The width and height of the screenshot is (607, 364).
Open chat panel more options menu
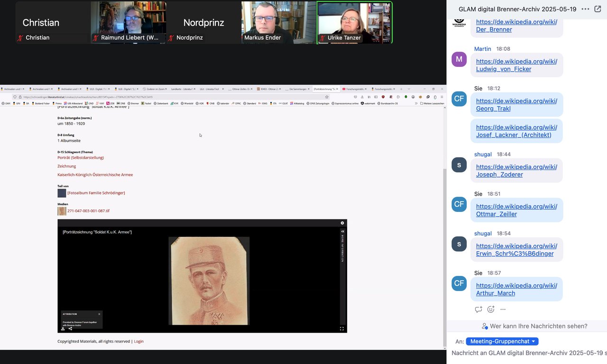(x=585, y=9)
